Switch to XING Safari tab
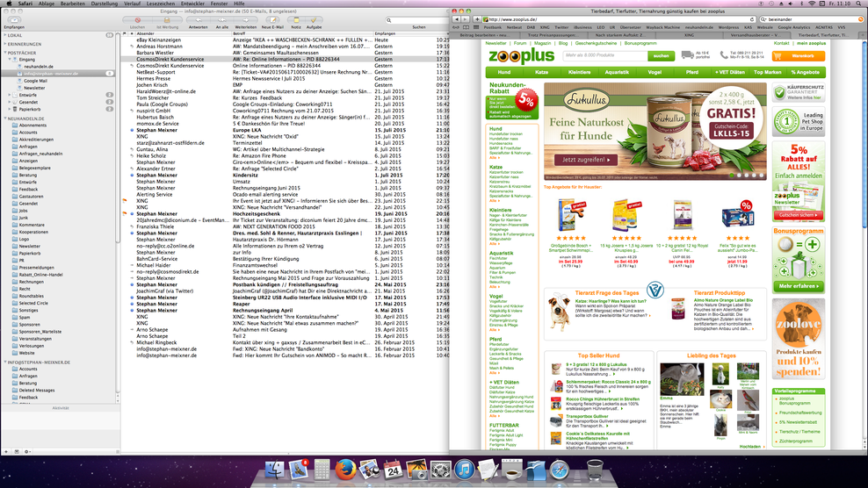The image size is (868, 488). tap(689, 34)
